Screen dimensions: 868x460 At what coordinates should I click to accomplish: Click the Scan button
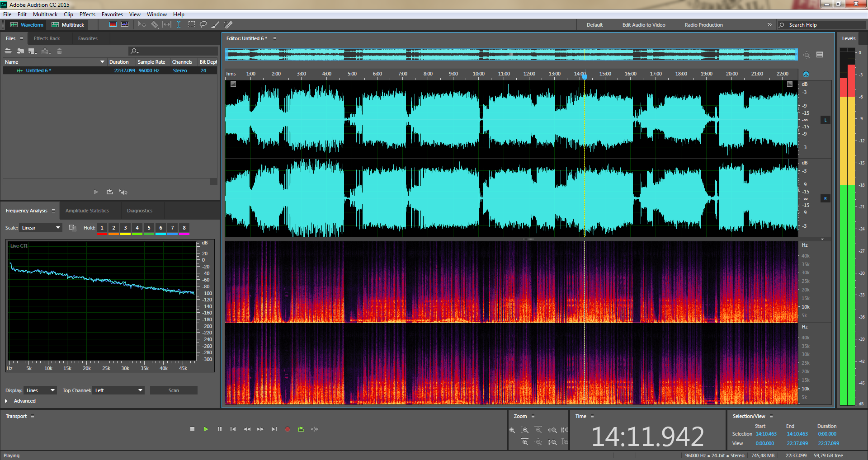(174, 390)
